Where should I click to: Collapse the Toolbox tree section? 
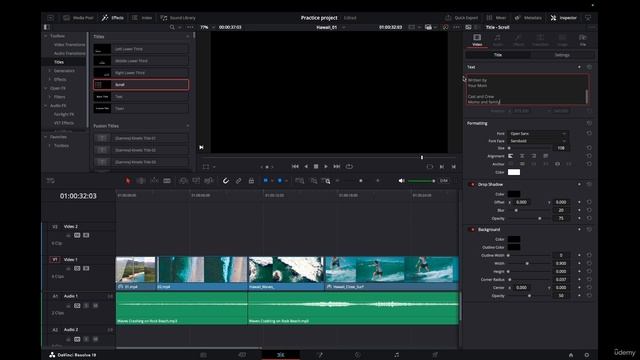point(46,36)
